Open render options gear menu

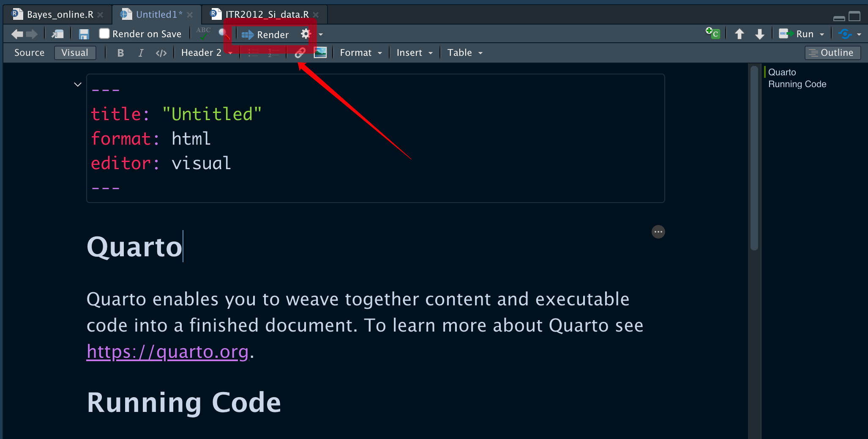click(306, 34)
